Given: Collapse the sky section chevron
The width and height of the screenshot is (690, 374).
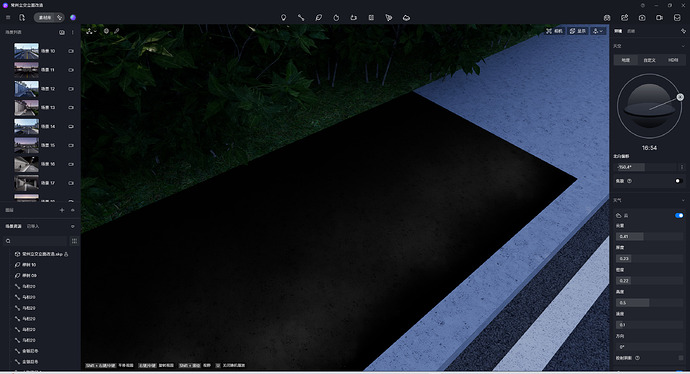Looking at the screenshot, I should coord(683,46).
